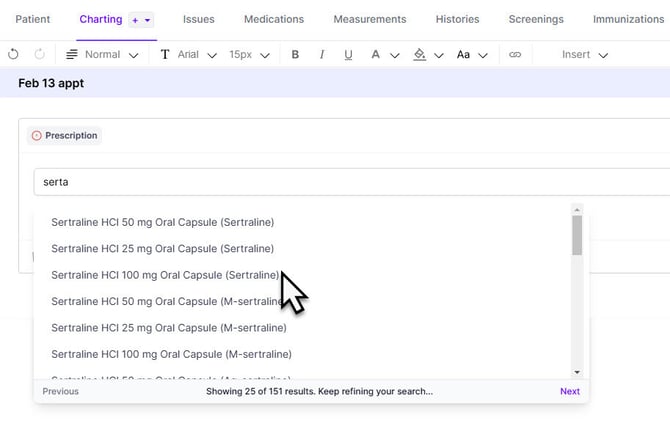Open the Insert dropdown menu

pyautogui.click(x=585, y=54)
